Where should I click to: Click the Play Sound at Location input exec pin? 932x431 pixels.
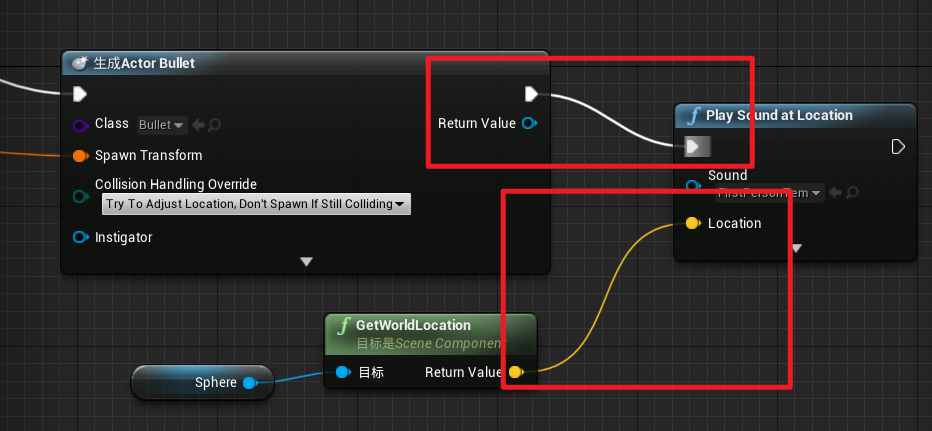[693, 146]
